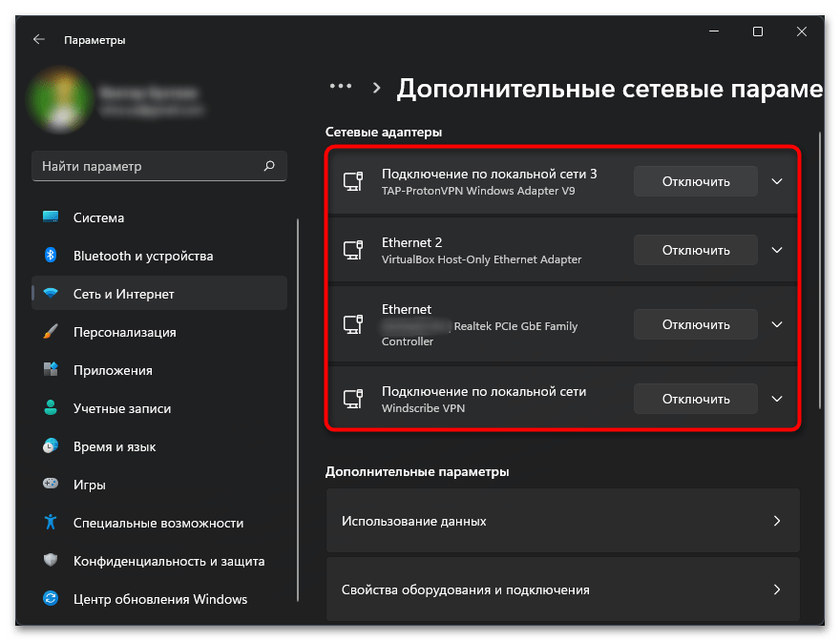Disable the Realtek PCIe GbE Ethernet adapter
Viewport: 840px width, 641px height.
[695, 324]
